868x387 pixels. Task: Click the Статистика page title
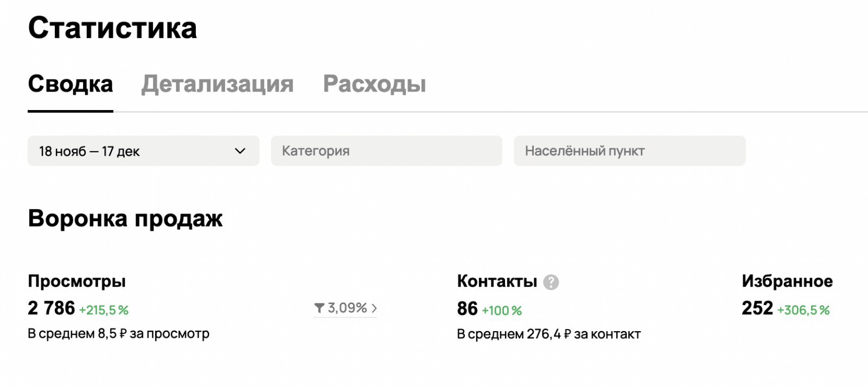[112, 28]
